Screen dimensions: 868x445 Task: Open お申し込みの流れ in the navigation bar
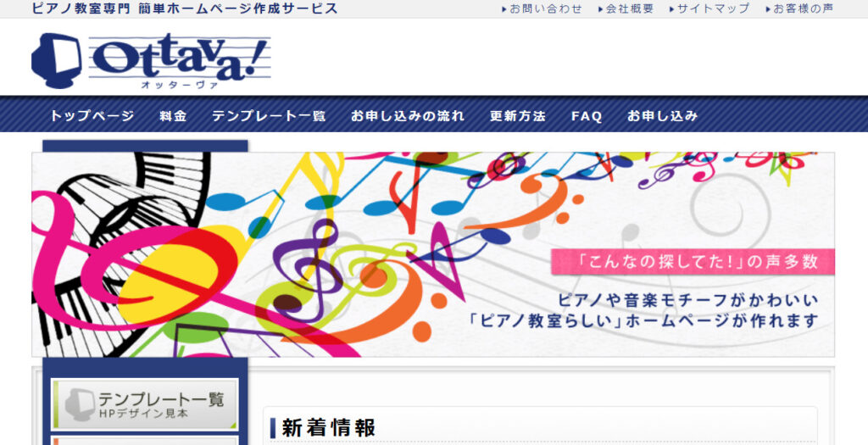pyautogui.click(x=408, y=116)
